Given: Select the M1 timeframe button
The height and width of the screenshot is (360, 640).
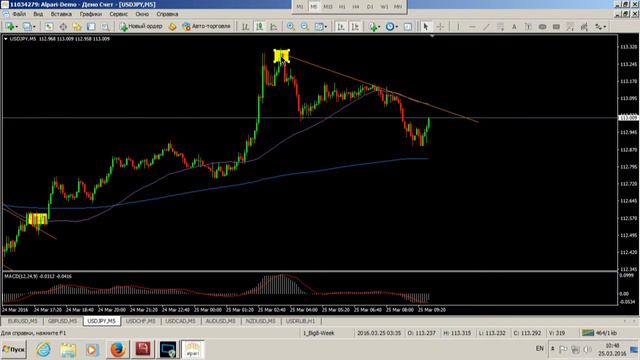Looking at the screenshot, I should point(300,7).
